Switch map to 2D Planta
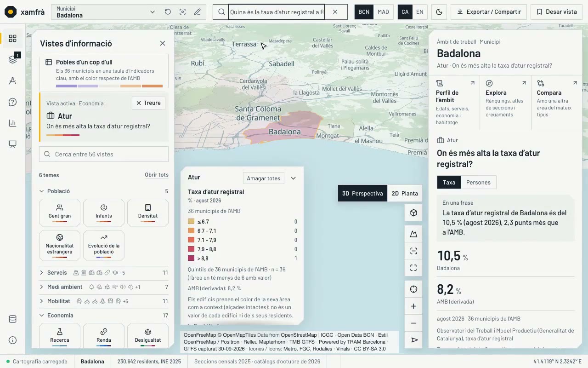This screenshot has height=368, width=588. (405, 193)
